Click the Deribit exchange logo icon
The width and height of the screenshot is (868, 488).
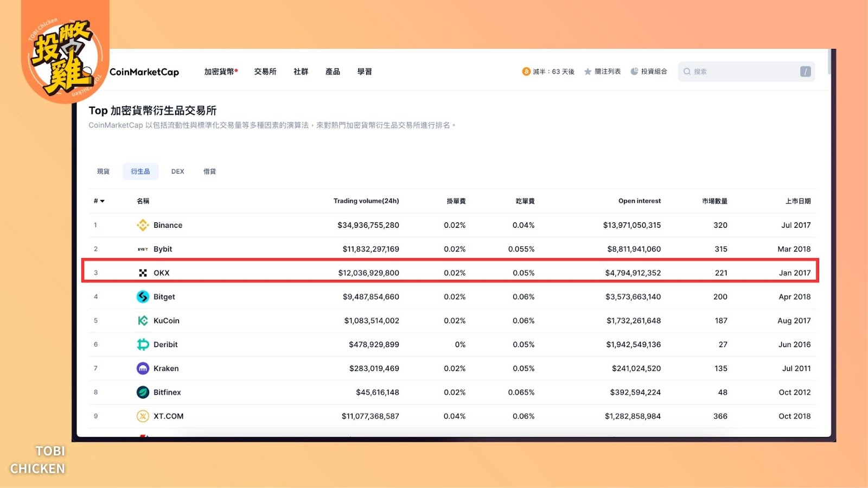click(143, 344)
